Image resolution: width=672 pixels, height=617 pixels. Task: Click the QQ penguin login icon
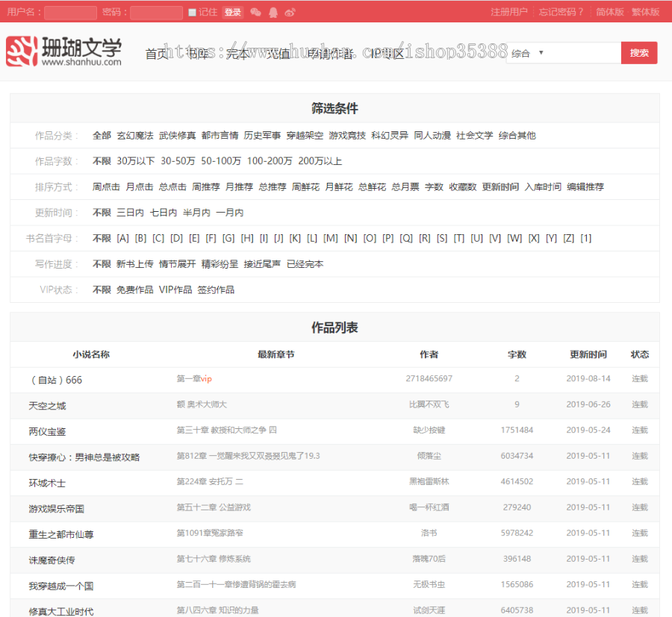(273, 13)
